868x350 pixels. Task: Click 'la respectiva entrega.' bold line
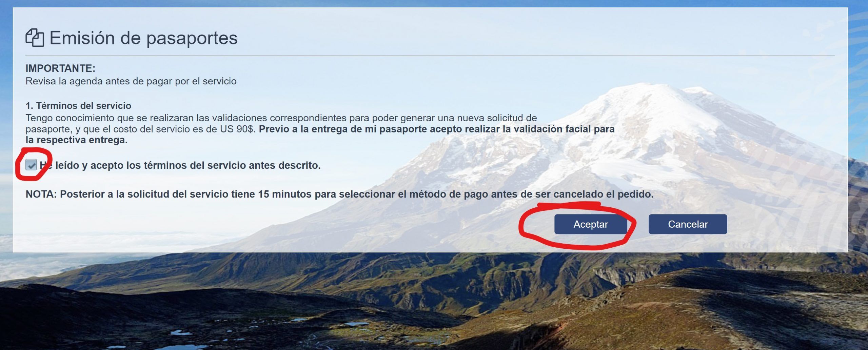click(x=77, y=140)
